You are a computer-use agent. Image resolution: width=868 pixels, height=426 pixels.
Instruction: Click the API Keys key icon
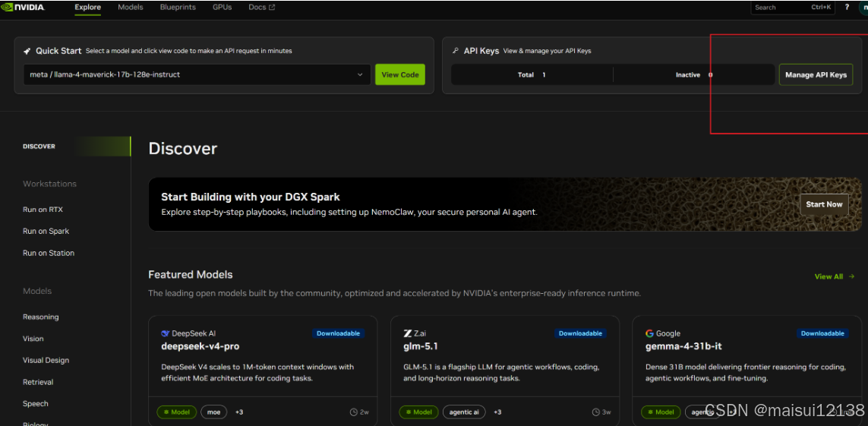[456, 50]
